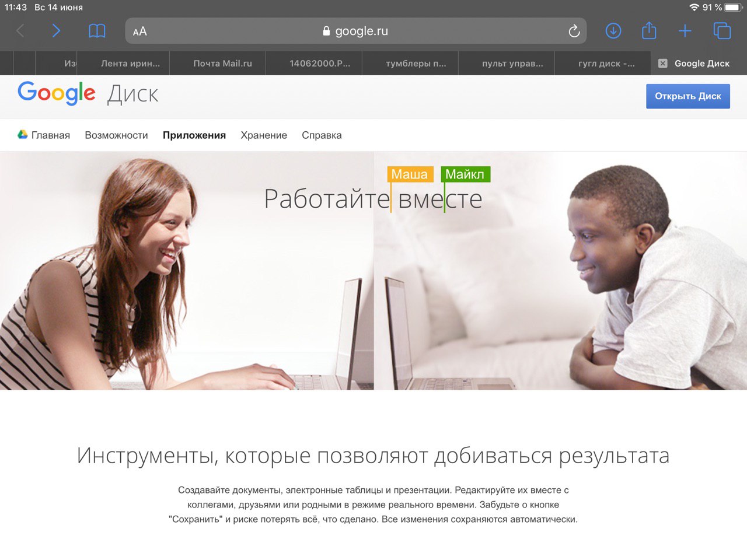Go back with Safari back arrow
The height and width of the screenshot is (560, 747).
20,31
